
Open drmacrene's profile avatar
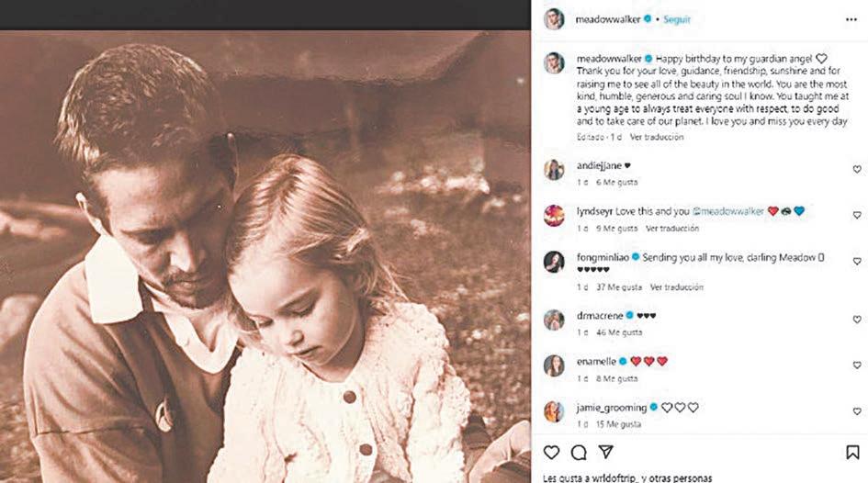[553, 319]
